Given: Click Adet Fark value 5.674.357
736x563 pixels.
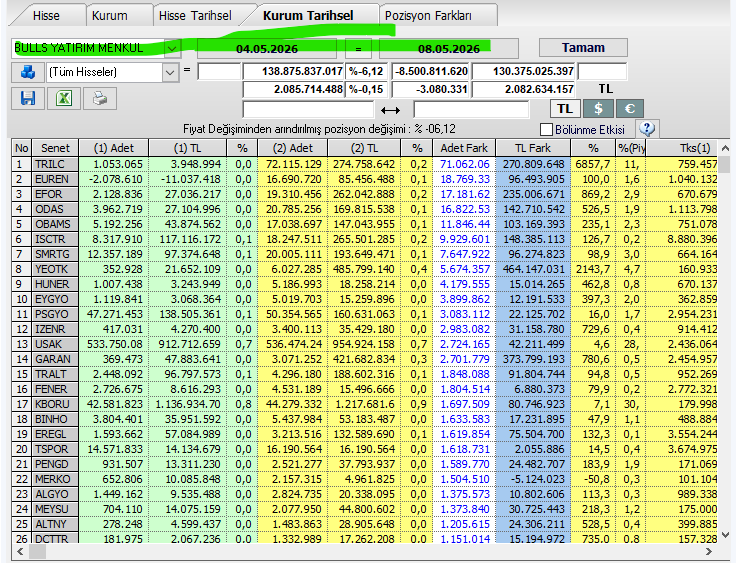Looking at the screenshot, I should 464,269.
